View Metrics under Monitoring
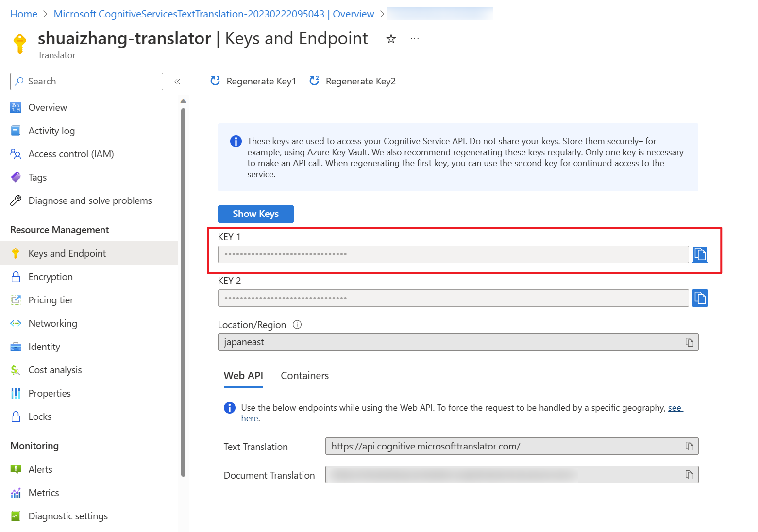 click(x=44, y=492)
